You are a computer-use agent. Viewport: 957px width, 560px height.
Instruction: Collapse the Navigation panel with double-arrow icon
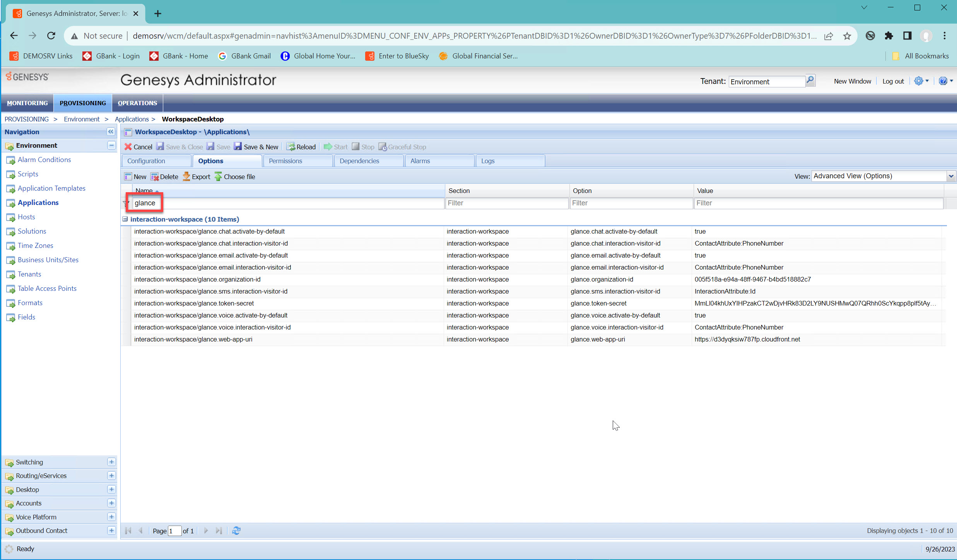point(111,131)
